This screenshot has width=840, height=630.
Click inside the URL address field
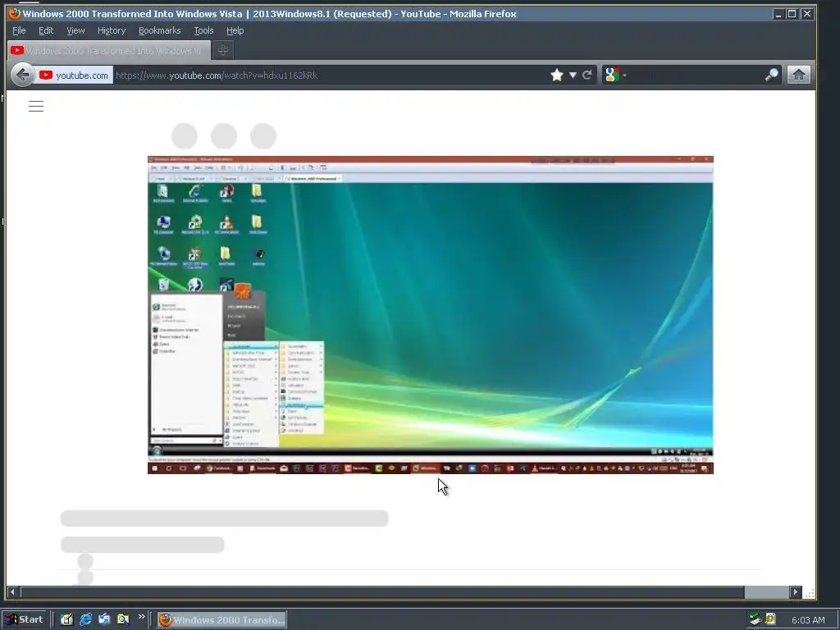(330, 75)
